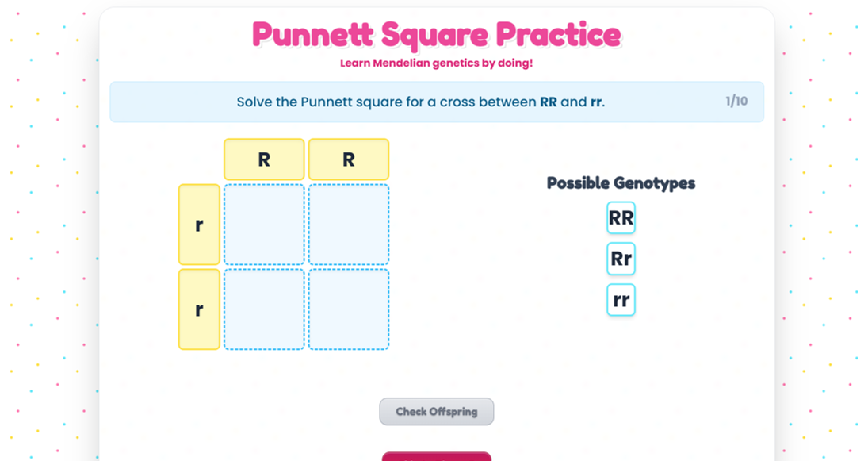
Task: Click the lower r allele row header
Action: click(199, 309)
